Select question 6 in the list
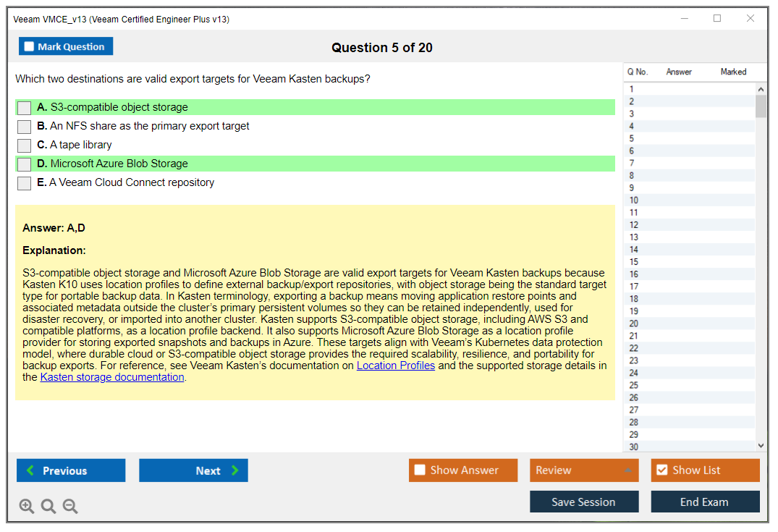 click(690, 151)
